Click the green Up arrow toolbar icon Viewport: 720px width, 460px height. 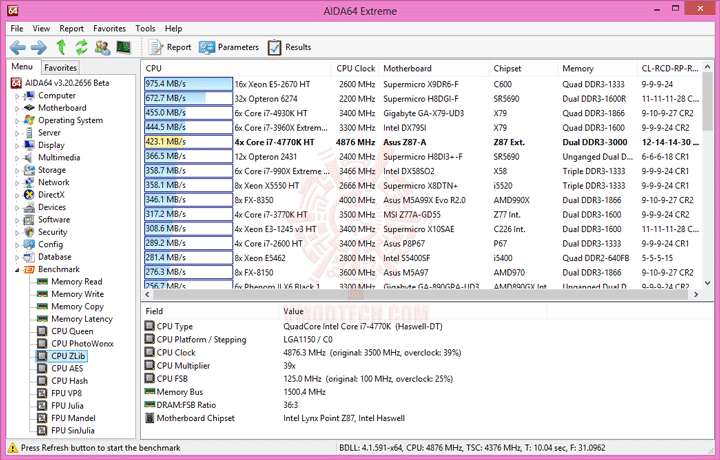(x=61, y=47)
